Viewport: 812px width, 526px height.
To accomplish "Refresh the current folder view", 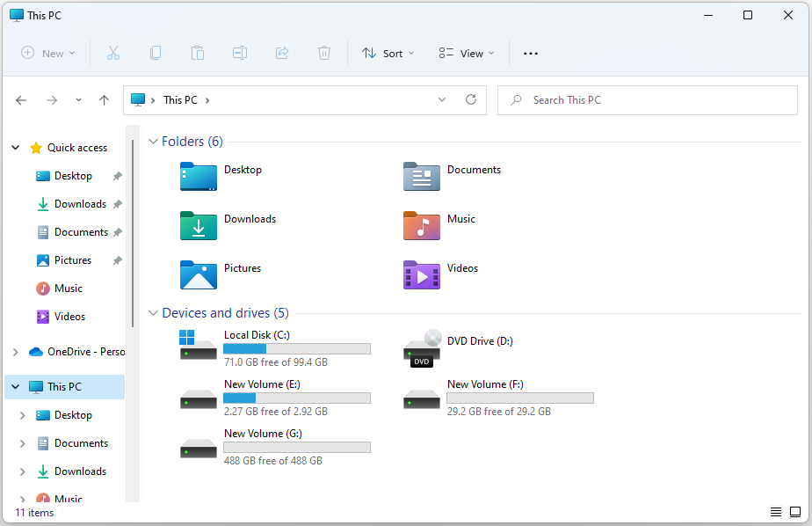I will pos(471,99).
